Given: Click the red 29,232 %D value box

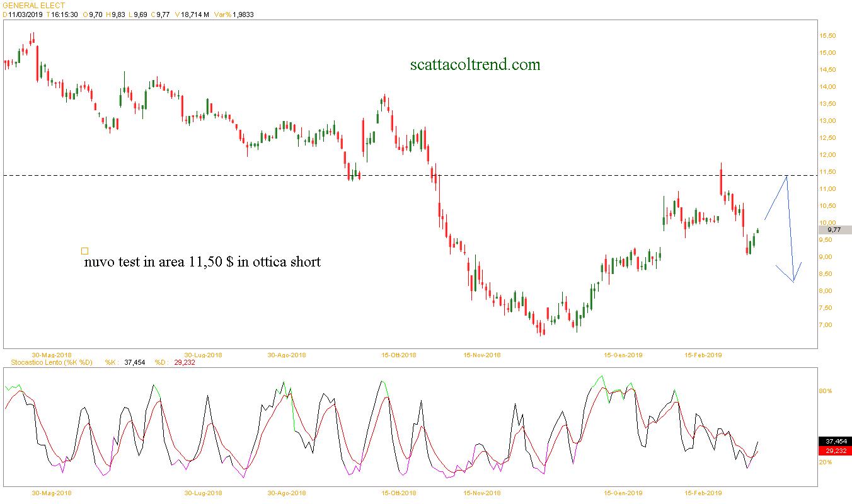Looking at the screenshot, I should (x=834, y=451).
